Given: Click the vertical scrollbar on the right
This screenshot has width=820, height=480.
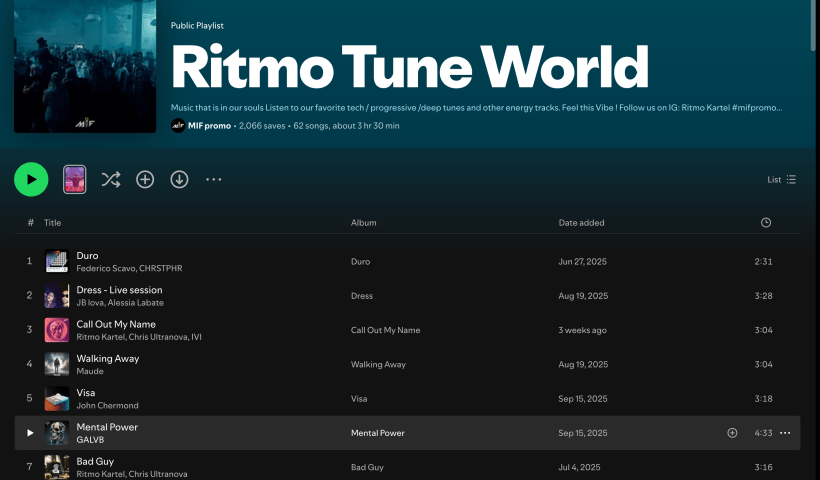Looking at the screenshot, I should (814, 25).
